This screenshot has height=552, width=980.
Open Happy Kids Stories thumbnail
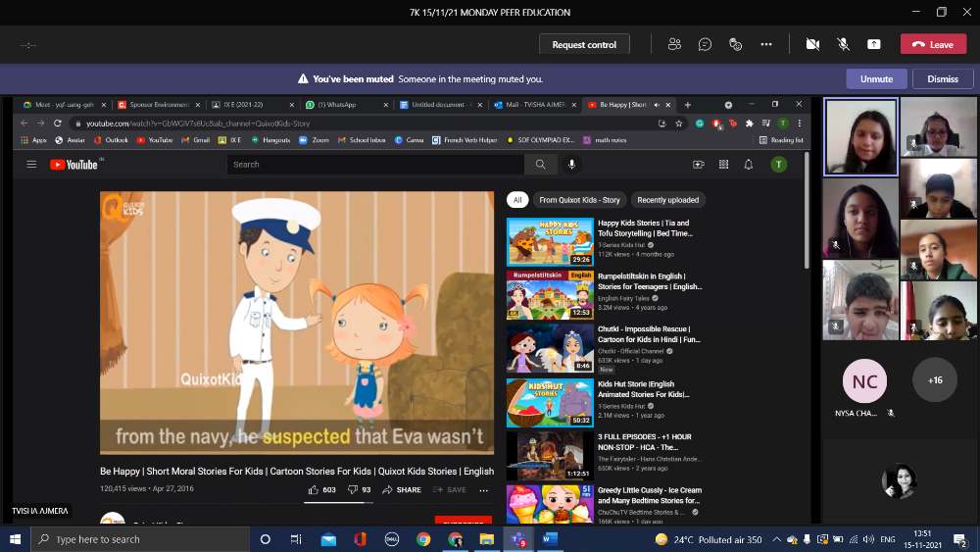pos(550,242)
